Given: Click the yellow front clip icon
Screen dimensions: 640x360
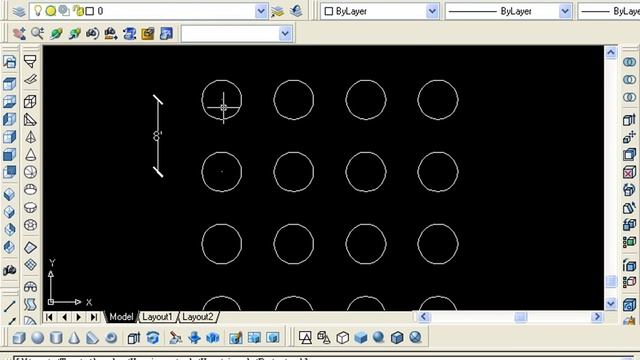Looking at the screenshot, I should coord(148,33).
